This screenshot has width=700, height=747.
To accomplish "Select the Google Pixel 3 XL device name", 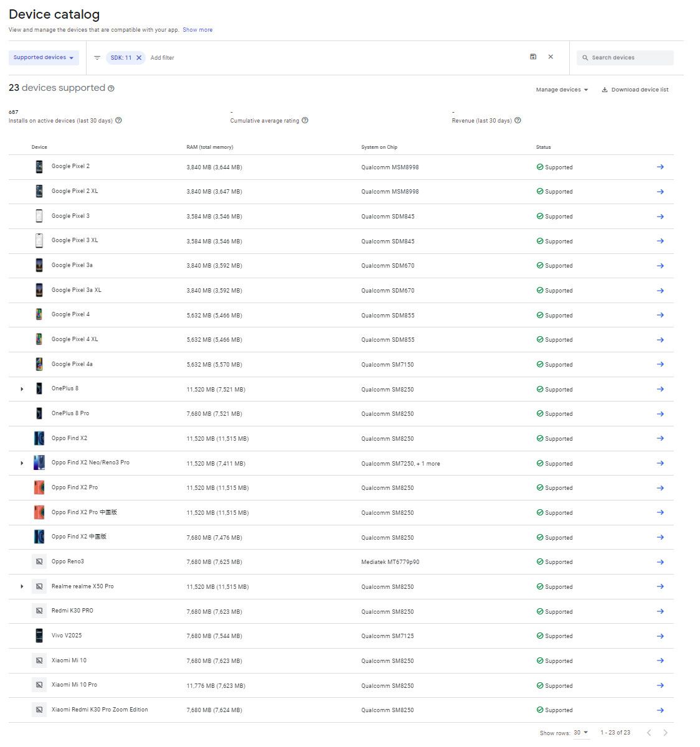I will (75, 240).
